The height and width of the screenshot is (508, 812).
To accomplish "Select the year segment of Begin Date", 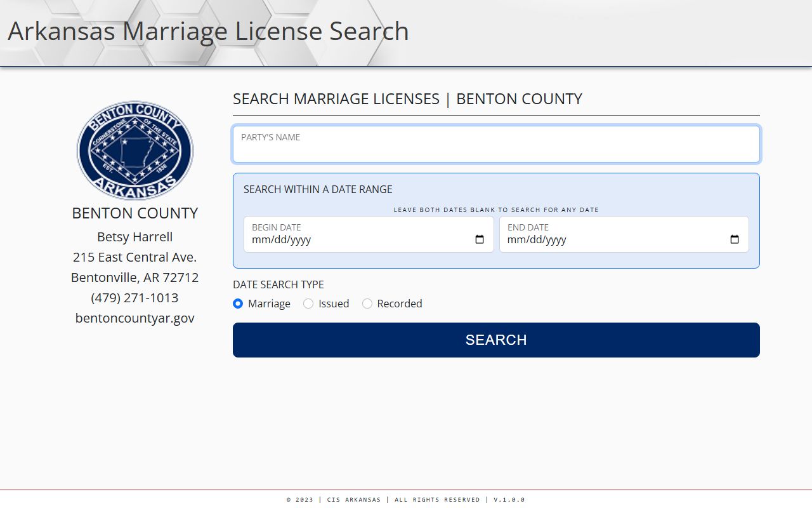I will pyautogui.click(x=299, y=240).
